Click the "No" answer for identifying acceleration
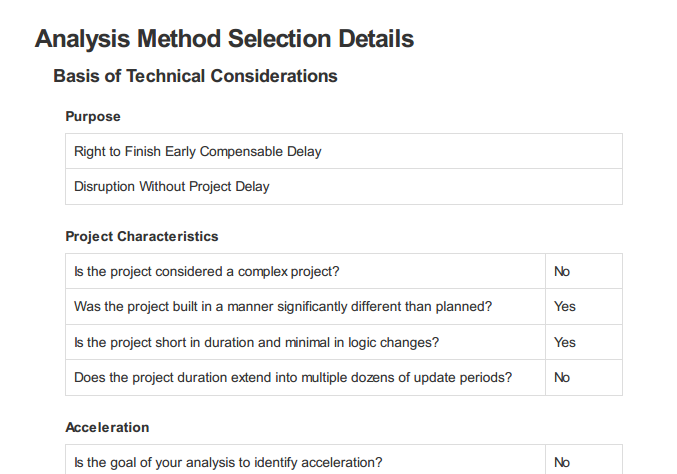 562,462
